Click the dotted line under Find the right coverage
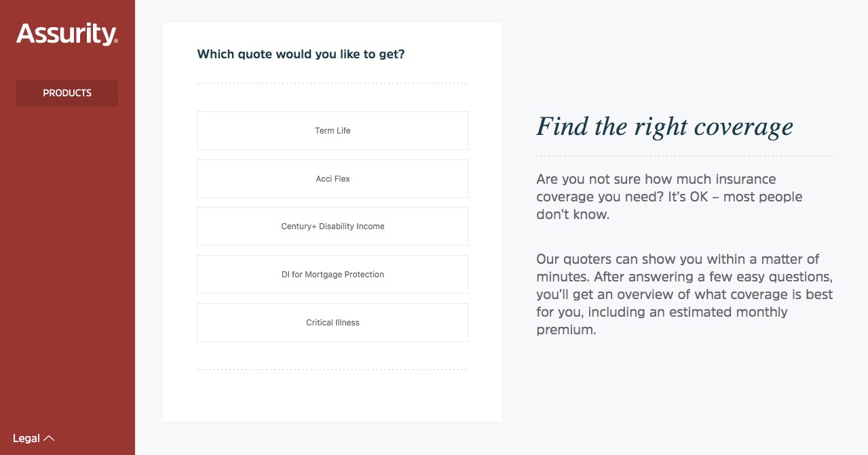The height and width of the screenshot is (455, 868). (x=685, y=156)
